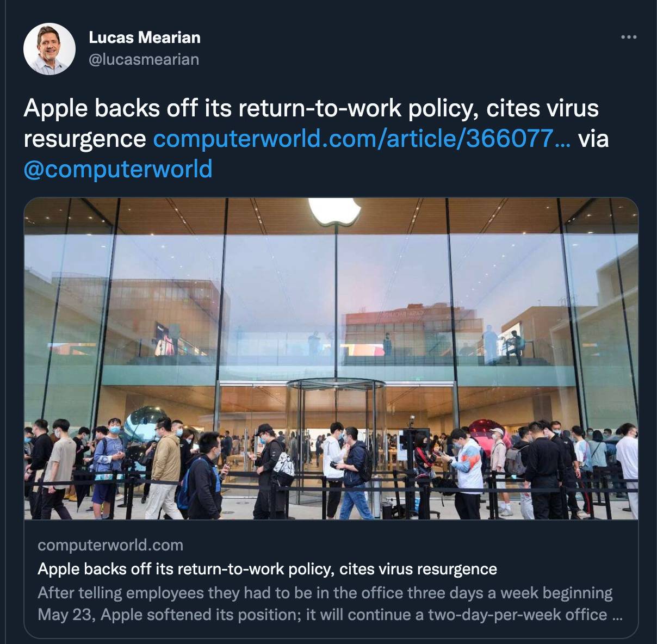
Task: Click the @lucasmearian handle
Action: (x=144, y=59)
